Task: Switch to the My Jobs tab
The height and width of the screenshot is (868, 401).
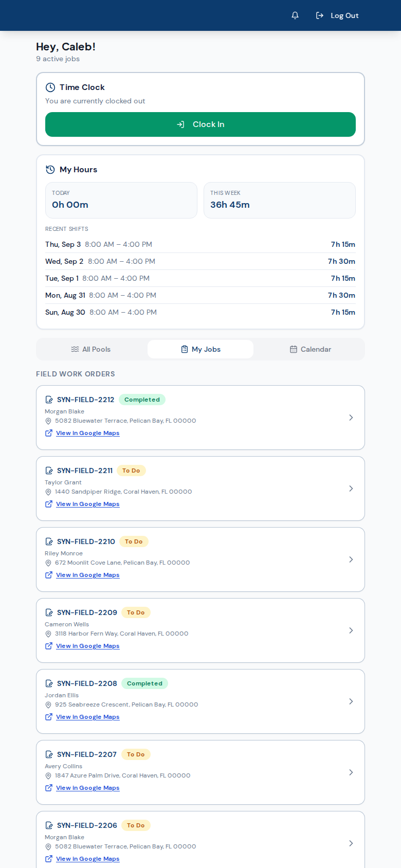Action: coord(200,349)
